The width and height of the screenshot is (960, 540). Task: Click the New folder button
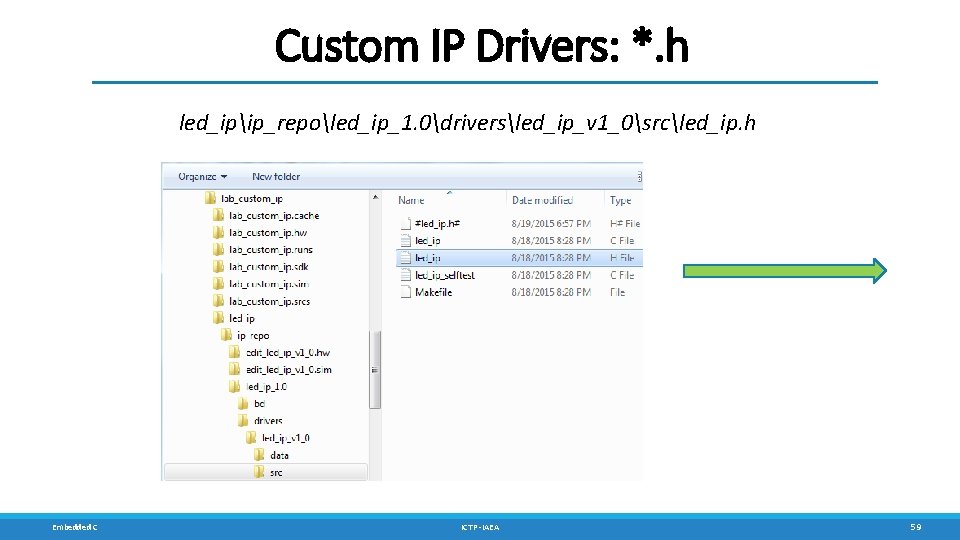point(276,176)
